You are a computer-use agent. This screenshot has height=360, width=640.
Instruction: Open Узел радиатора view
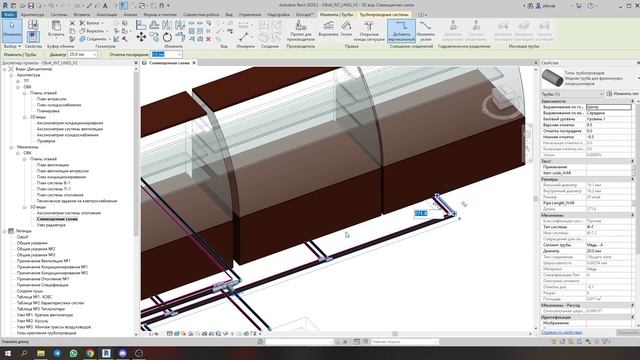point(51,225)
